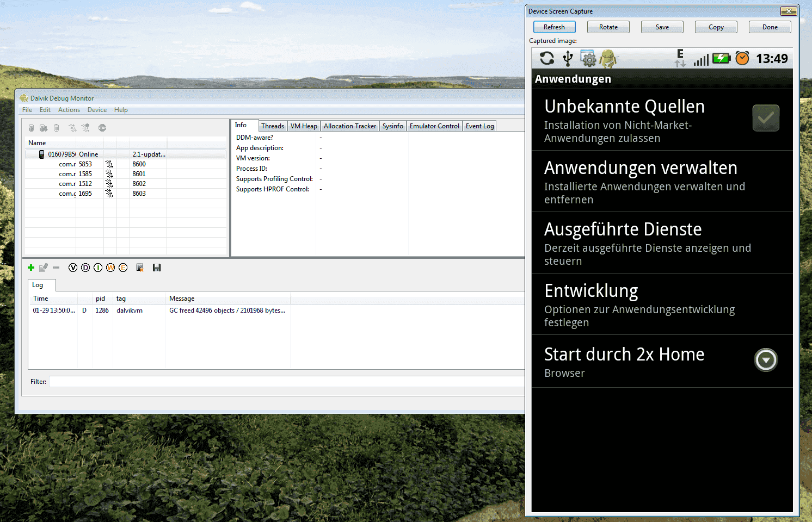The height and width of the screenshot is (522, 812).
Task: Switch to the Emulator Control tab
Action: tap(434, 126)
